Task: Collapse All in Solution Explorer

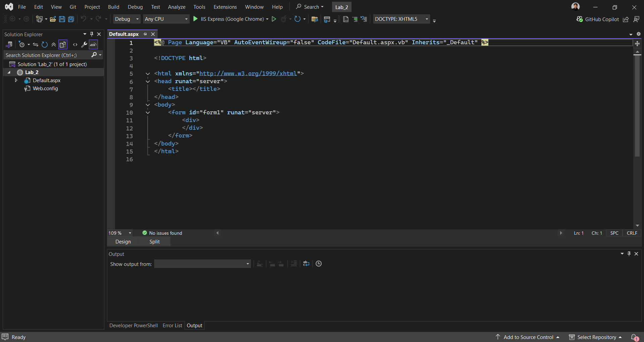Action: coord(54,44)
